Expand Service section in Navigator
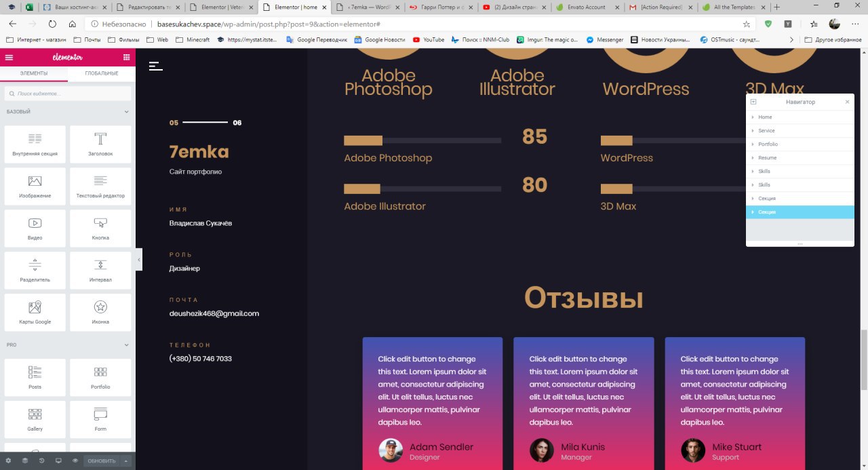868x470 pixels. pos(753,131)
